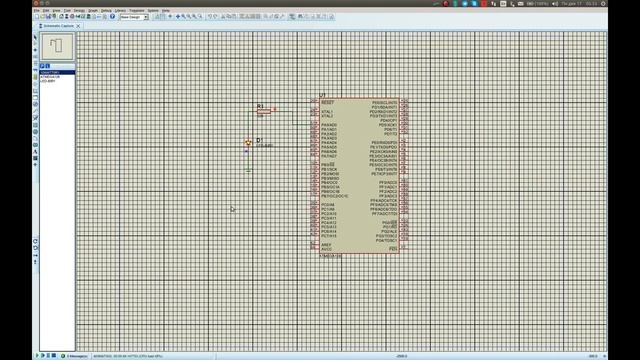Click the P pick-devices button

42,66
